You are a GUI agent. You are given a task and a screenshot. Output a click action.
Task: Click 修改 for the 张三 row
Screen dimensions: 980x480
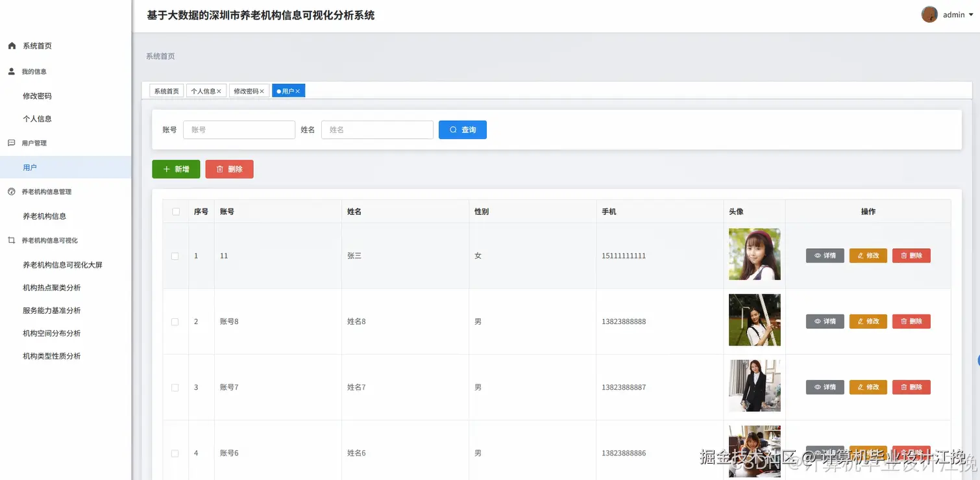click(868, 256)
